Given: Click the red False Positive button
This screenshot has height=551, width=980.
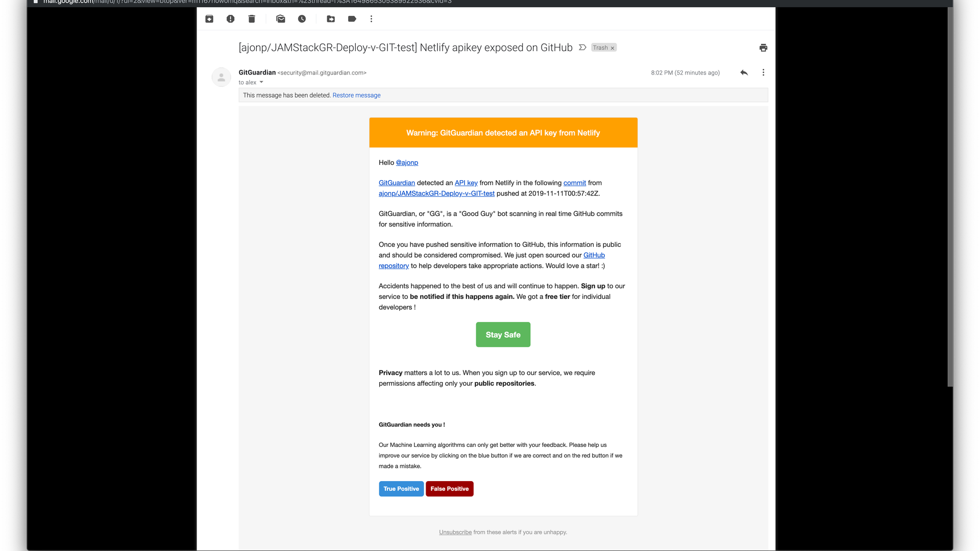Looking at the screenshot, I should click(x=449, y=489).
